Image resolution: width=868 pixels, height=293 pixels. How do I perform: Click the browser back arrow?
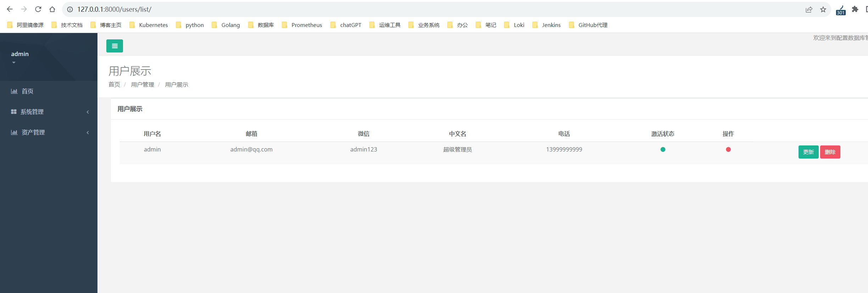click(10, 9)
